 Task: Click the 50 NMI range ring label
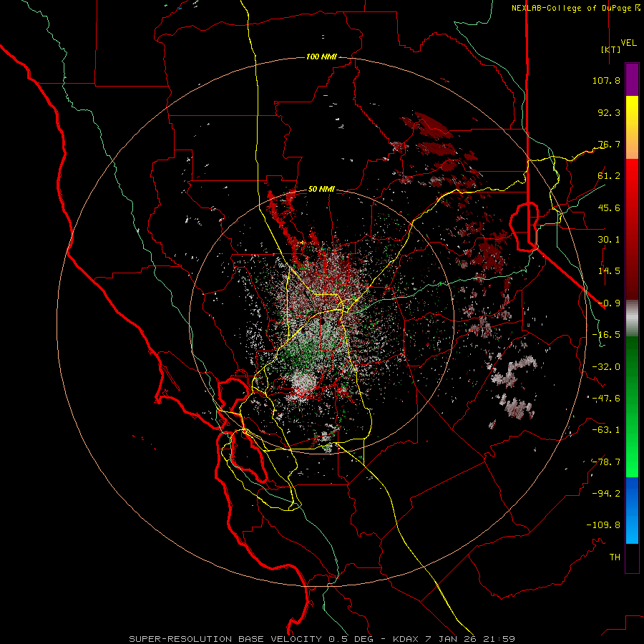pos(321,190)
